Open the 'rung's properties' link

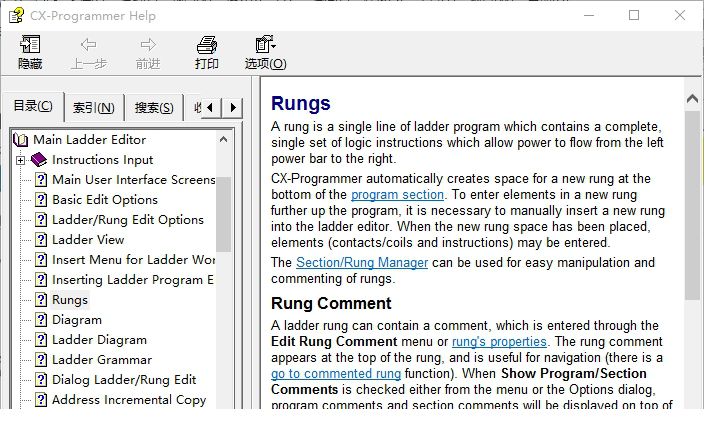tap(499, 342)
